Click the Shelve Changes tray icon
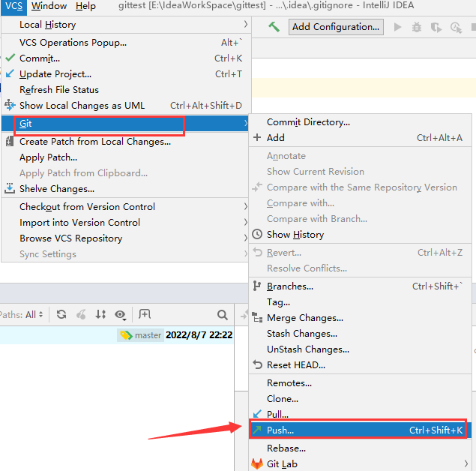The height and width of the screenshot is (471, 476). [10, 188]
